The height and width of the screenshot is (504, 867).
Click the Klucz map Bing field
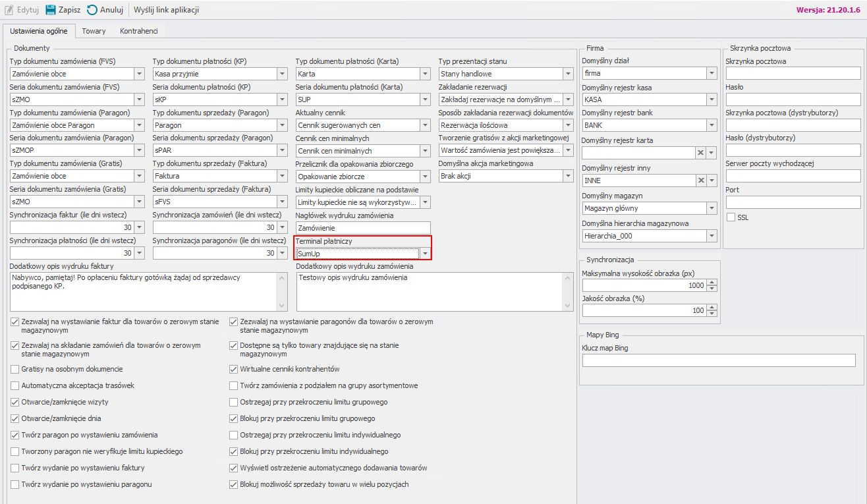tap(718, 360)
